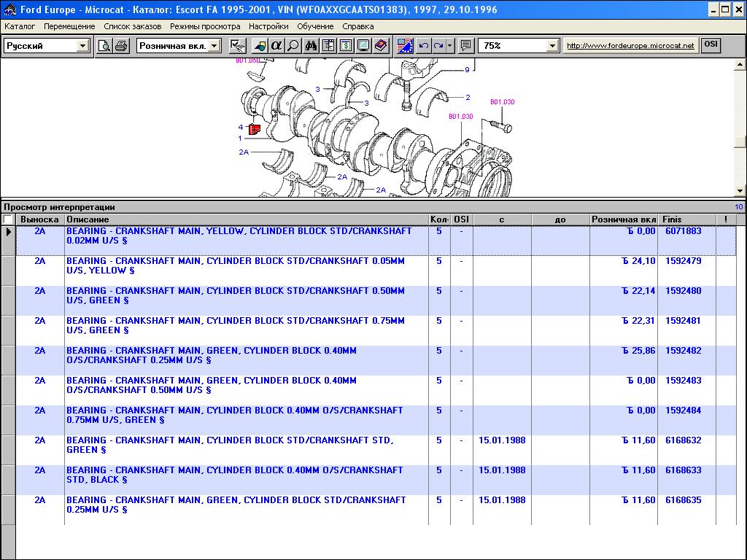Click the binoculars search icon
This screenshot has width=747, height=560.
tap(311, 46)
